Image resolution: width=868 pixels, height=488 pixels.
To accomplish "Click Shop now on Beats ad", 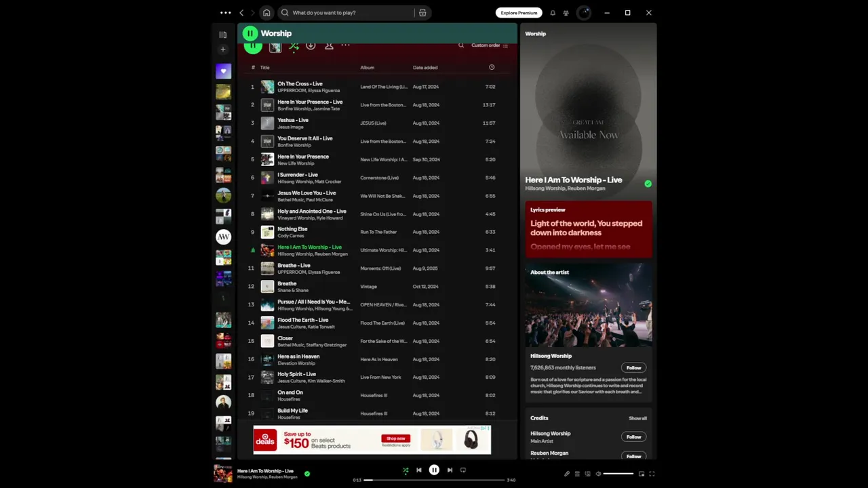I will tap(395, 439).
